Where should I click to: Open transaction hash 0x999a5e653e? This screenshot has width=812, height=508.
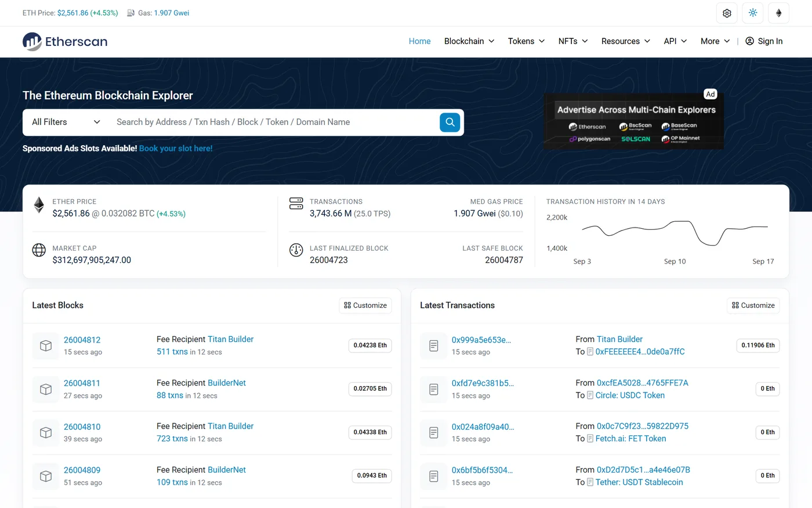(x=481, y=340)
